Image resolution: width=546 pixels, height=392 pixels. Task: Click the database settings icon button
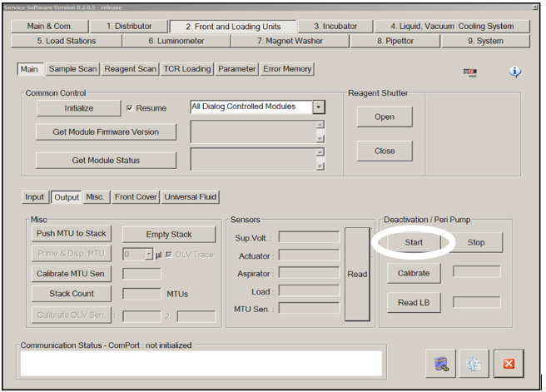[442, 363]
